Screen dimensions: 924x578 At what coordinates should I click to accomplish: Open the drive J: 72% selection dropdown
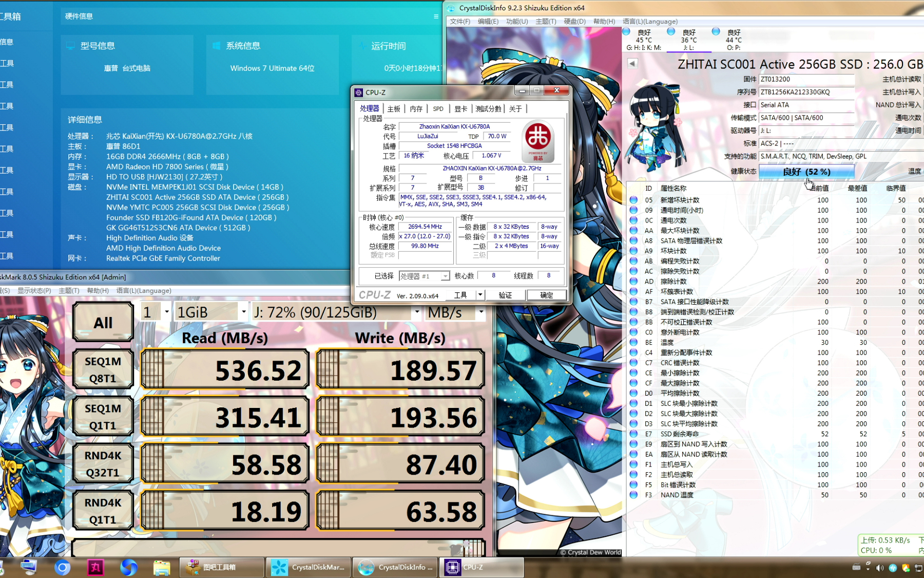pos(416,312)
